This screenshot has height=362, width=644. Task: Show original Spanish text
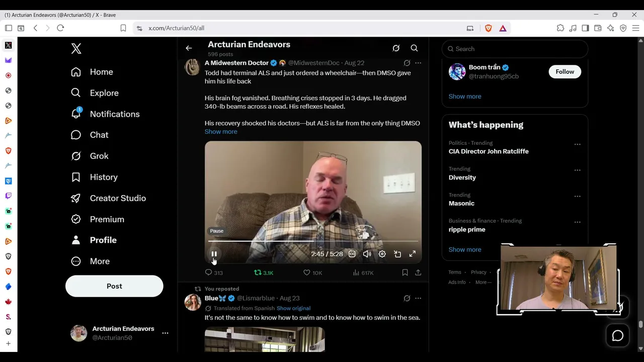(293, 308)
